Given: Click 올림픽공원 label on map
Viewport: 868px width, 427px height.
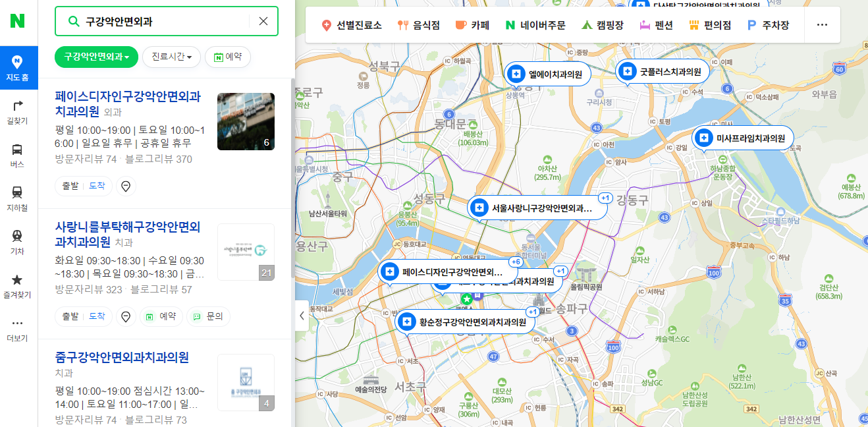Looking at the screenshot, I should (586, 287).
